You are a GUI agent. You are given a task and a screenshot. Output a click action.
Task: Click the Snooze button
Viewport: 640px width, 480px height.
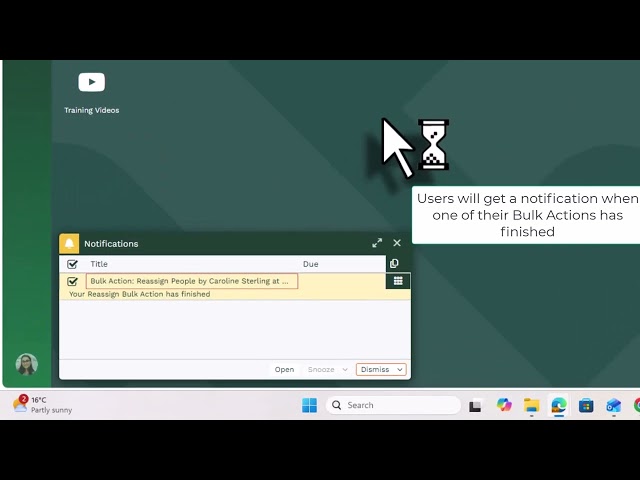(321, 369)
